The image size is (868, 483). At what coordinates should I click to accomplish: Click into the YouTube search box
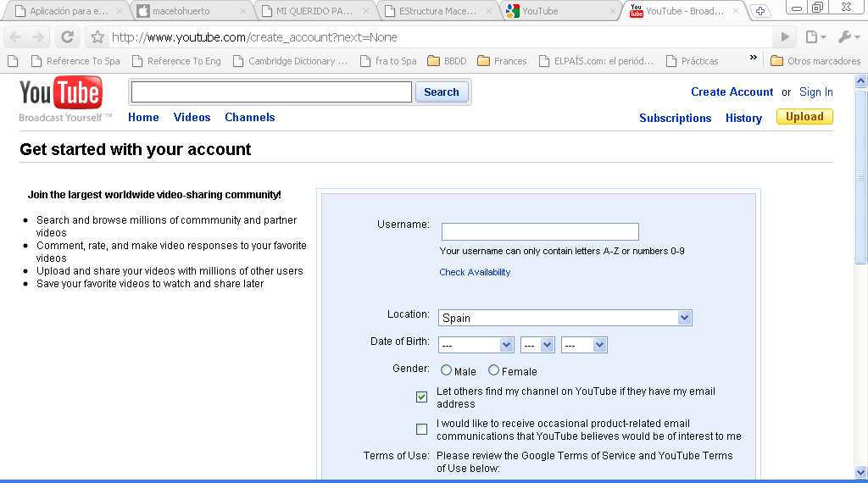[271, 92]
